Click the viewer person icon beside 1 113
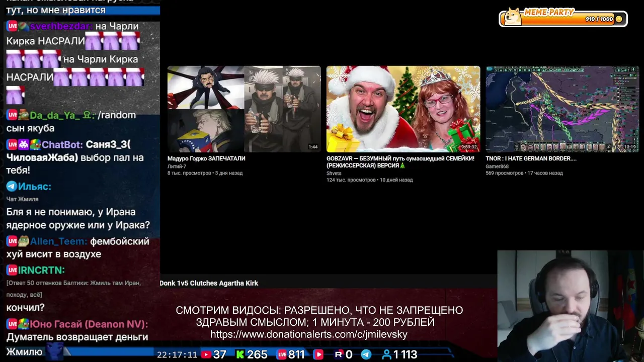The width and height of the screenshot is (644, 362). pos(386,354)
